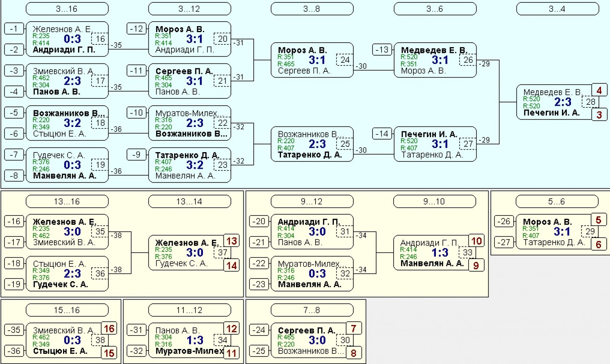
Task: Select match number 28 box
Action: [590, 102]
